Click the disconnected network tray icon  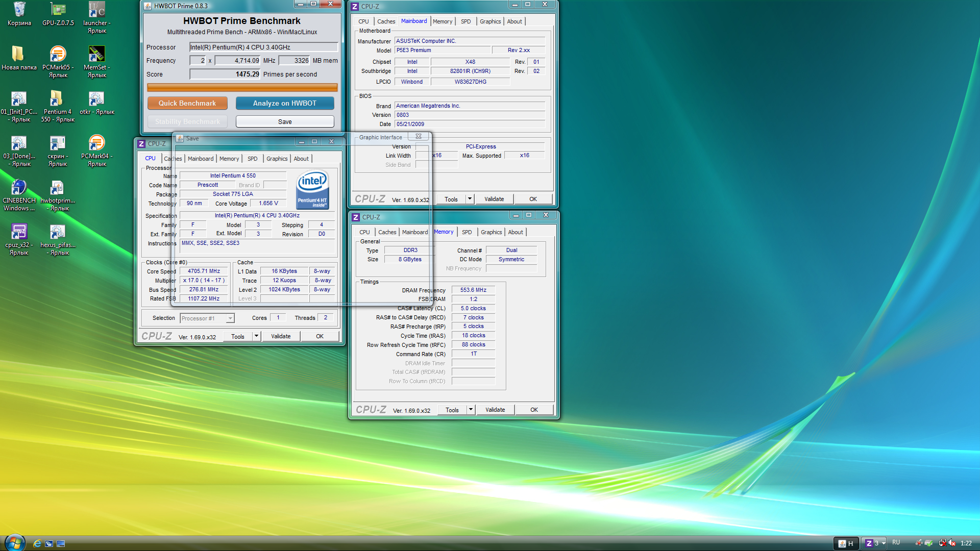942,543
